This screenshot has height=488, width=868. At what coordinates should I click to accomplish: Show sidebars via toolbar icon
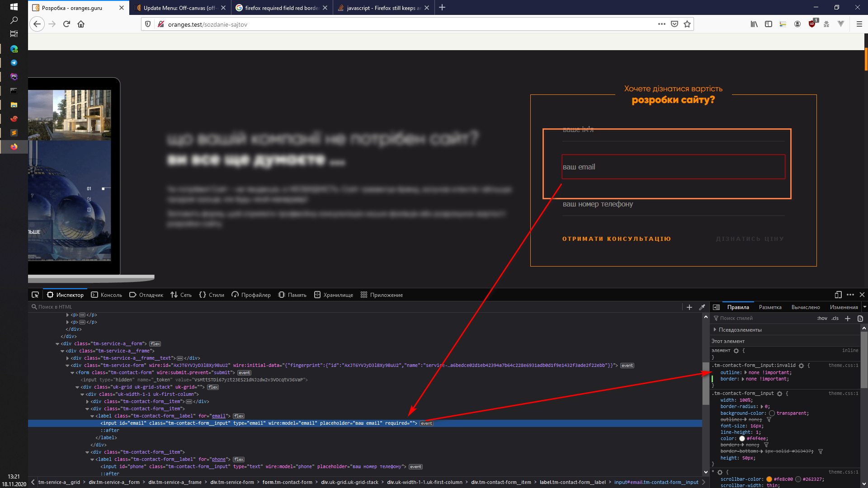click(769, 24)
